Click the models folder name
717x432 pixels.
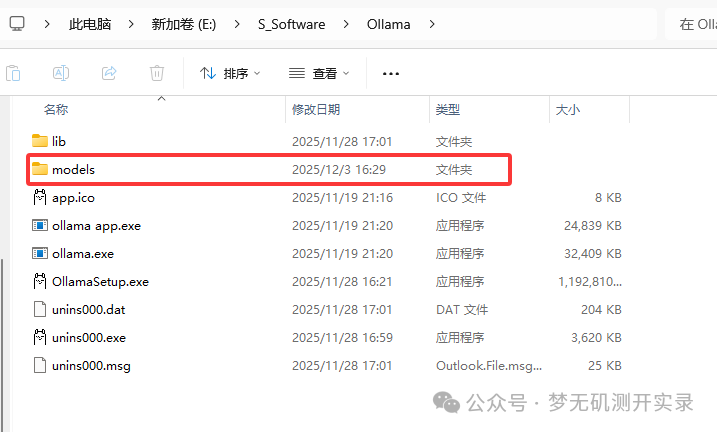(x=74, y=170)
